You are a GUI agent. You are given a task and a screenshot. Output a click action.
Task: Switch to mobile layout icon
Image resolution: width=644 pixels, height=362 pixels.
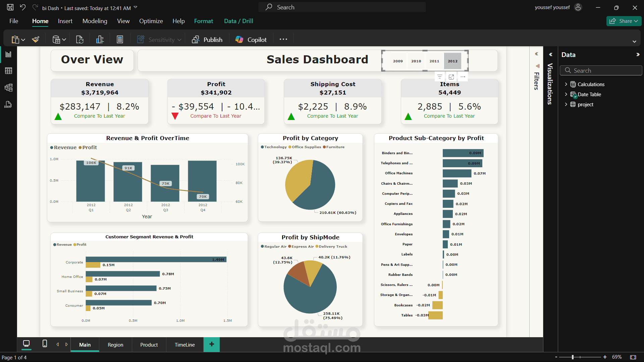[x=45, y=344]
